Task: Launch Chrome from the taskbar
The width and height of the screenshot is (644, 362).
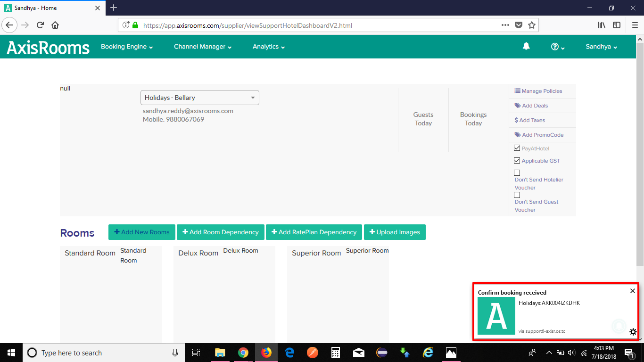Action: pyautogui.click(x=243, y=353)
